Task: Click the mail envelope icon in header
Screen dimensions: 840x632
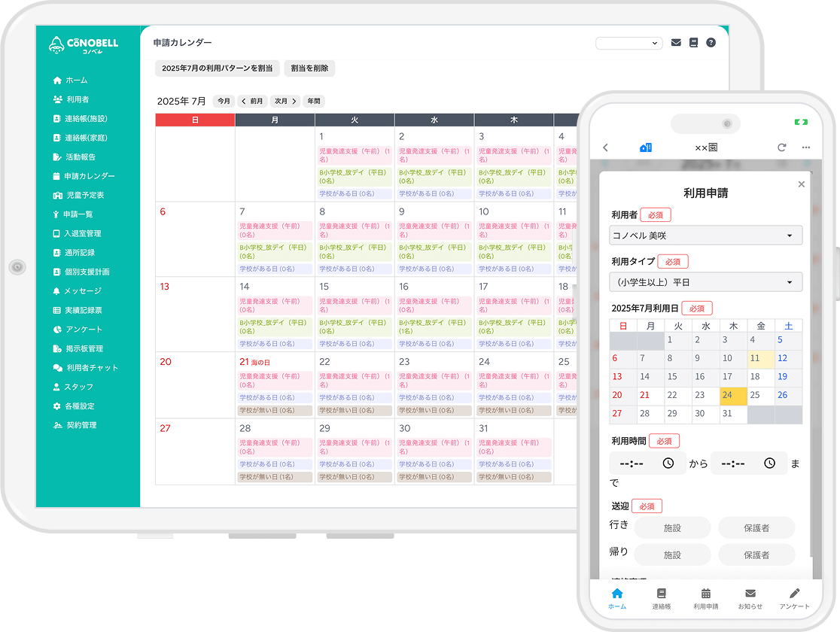Action: (676, 43)
